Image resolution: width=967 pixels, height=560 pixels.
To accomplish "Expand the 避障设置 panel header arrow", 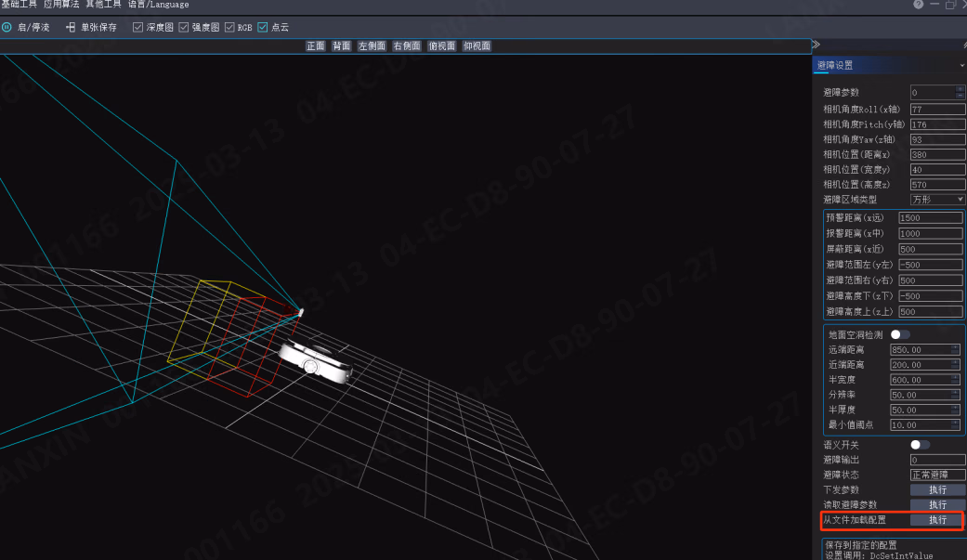I will pyautogui.click(x=962, y=65).
